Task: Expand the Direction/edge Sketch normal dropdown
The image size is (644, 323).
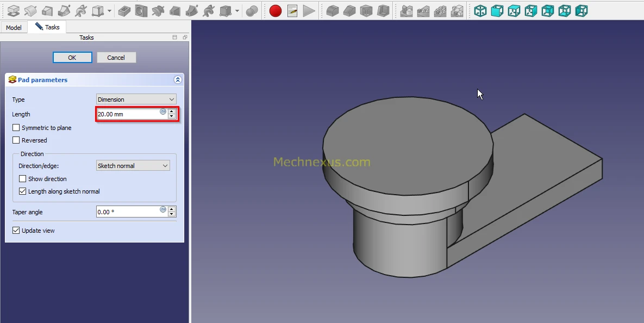Action: [x=133, y=166]
